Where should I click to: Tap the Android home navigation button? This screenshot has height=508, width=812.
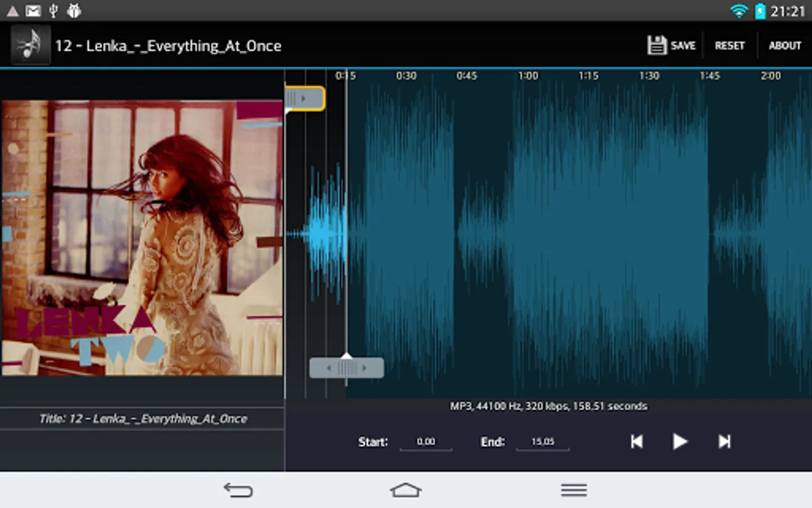click(x=406, y=490)
